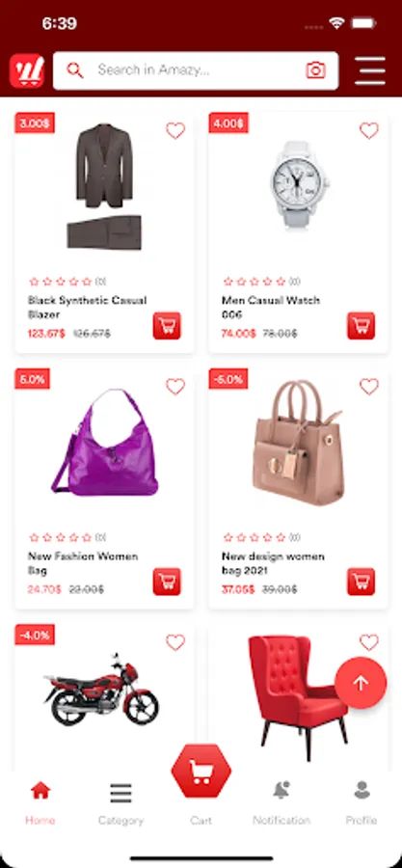This screenshot has height=868, width=402.
Task: Add Men Casual Watch to cart
Action: (x=362, y=326)
